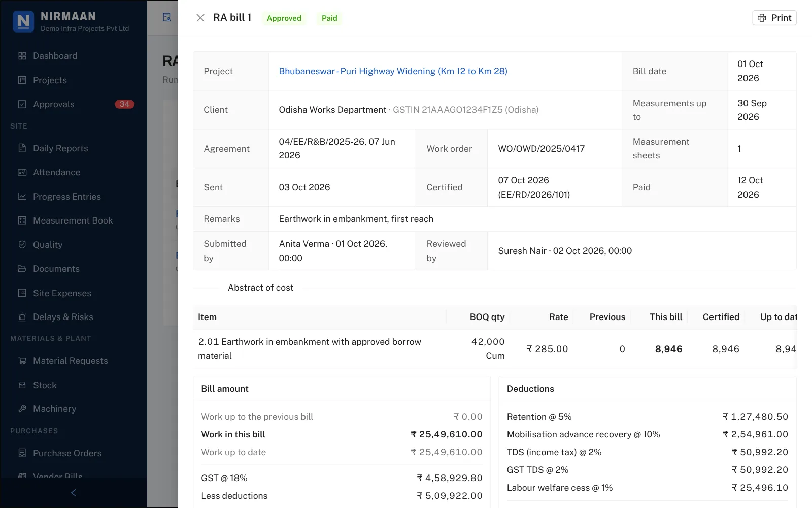
Task: Open the Bhubaneswar-Puri Highway Widening project link
Action: pos(393,71)
